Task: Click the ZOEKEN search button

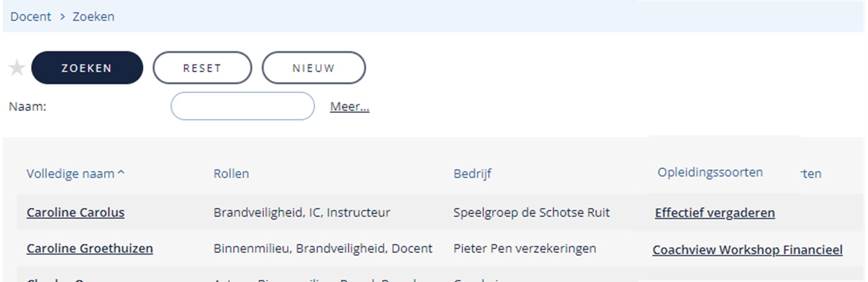Action: tap(87, 68)
